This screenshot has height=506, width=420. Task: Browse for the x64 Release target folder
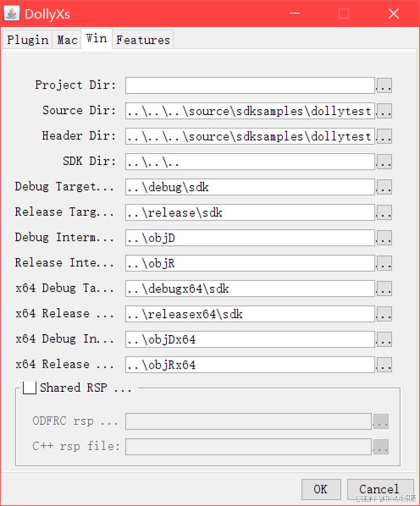pos(384,314)
